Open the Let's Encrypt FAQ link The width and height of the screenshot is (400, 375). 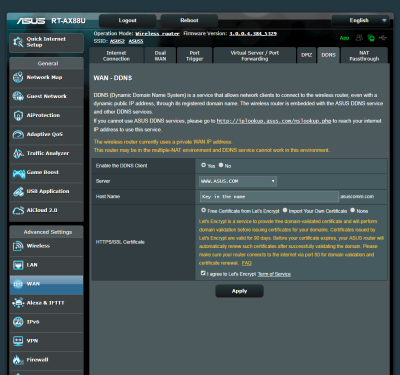(x=247, y=263)
